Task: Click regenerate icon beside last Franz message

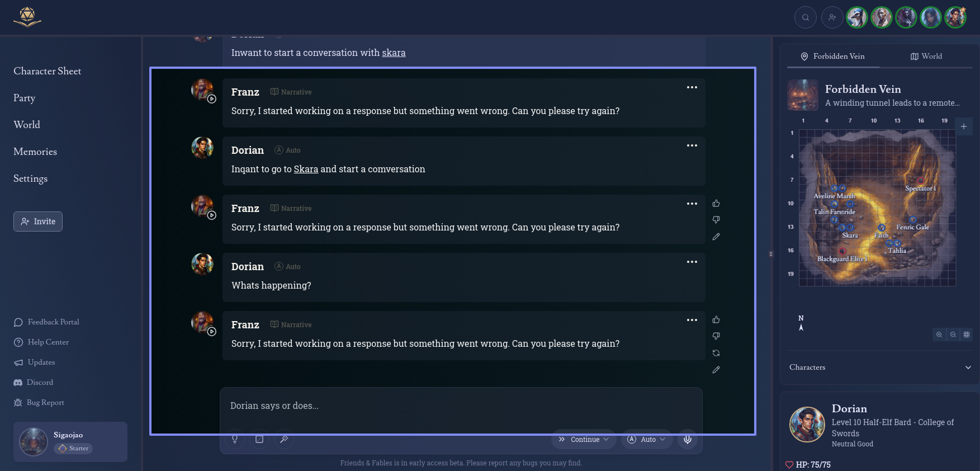Action: click(x=716, y=353)
